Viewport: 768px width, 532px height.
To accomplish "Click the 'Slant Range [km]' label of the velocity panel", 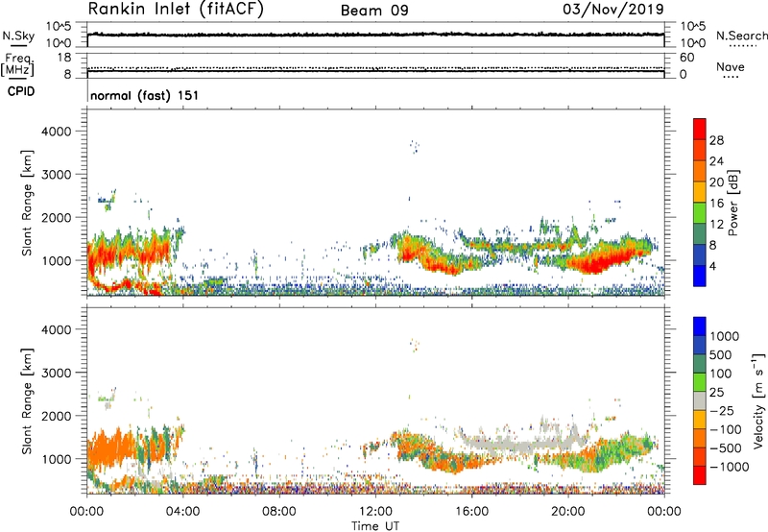I will coord(27,400).
